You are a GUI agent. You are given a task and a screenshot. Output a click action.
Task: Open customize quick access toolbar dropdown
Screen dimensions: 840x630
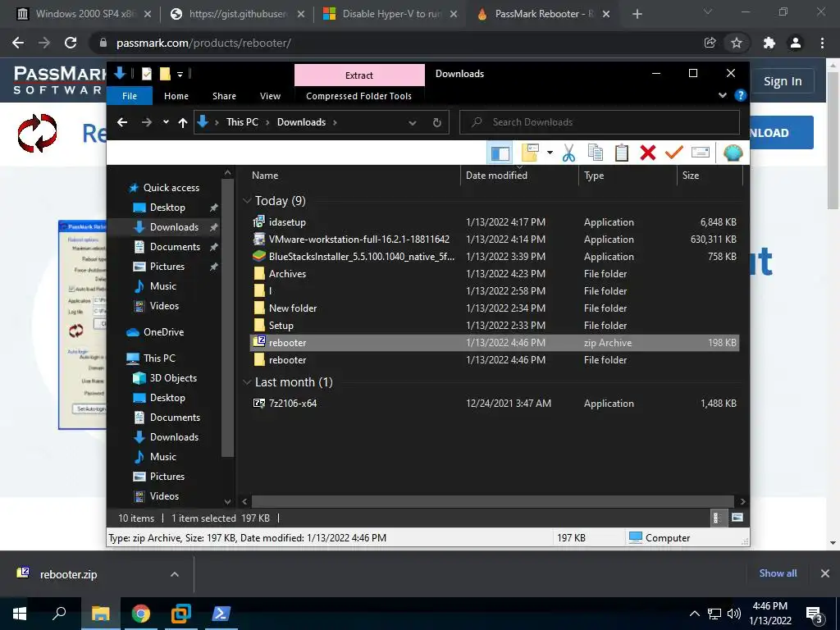pos(180,74)
